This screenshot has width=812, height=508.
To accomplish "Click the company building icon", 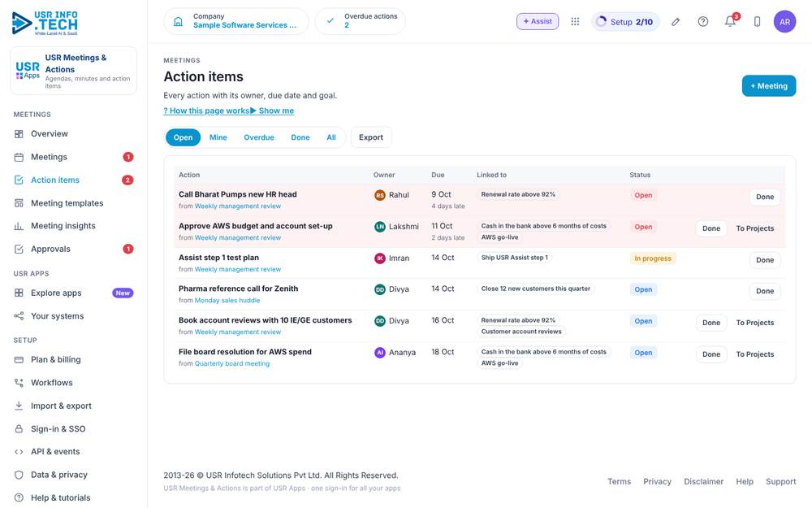I will (178, 21).
